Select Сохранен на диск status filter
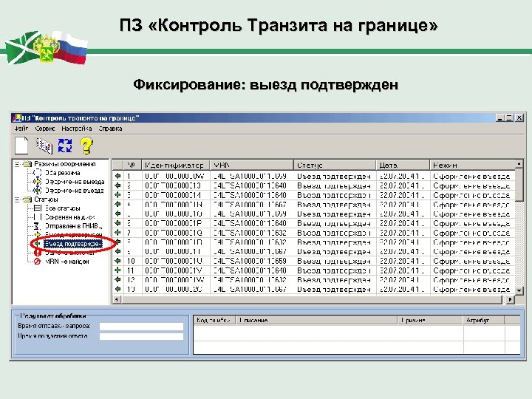532x399 pixels. pyautogui.click(x=70, y=217)
